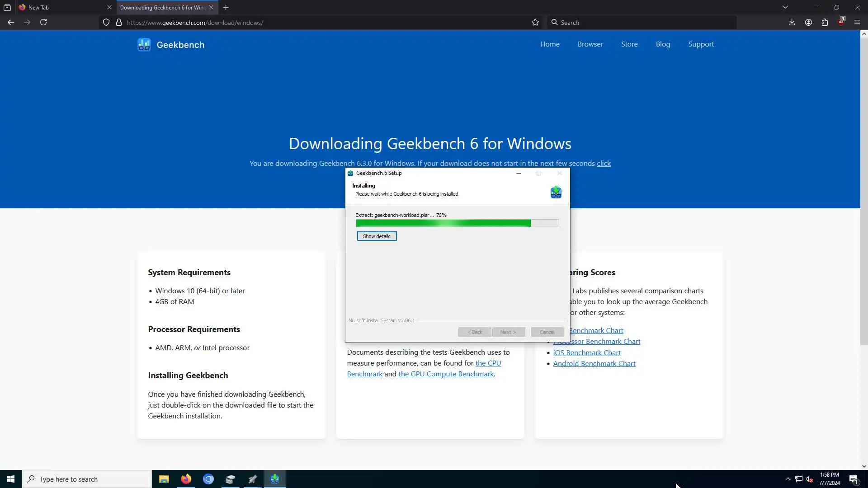The width and height of the screenshot is (868, 488).
Task: Follow the GPU Compute Benchmark link
Action: [x=446, y=374]
